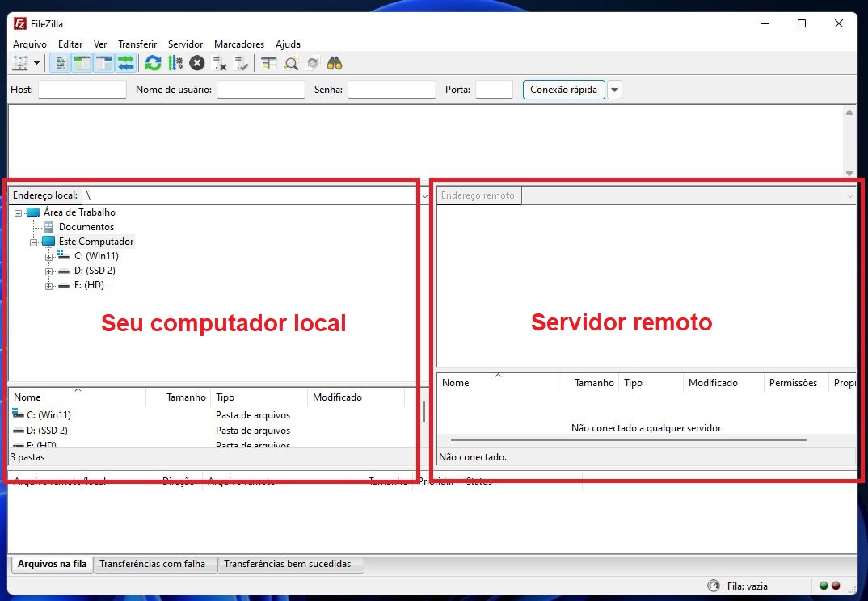
Task: Select Documentos in the local tree
Action: [86, 227]
